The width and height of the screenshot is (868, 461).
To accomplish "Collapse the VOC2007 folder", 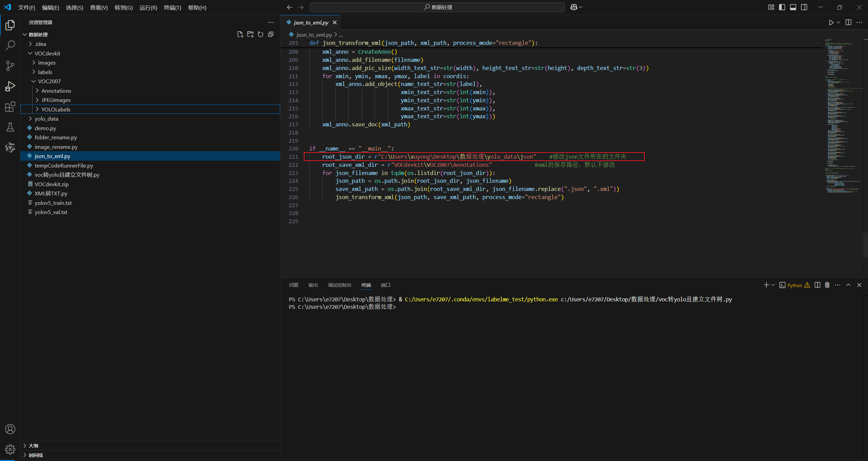I will click(x=49, y=81).
